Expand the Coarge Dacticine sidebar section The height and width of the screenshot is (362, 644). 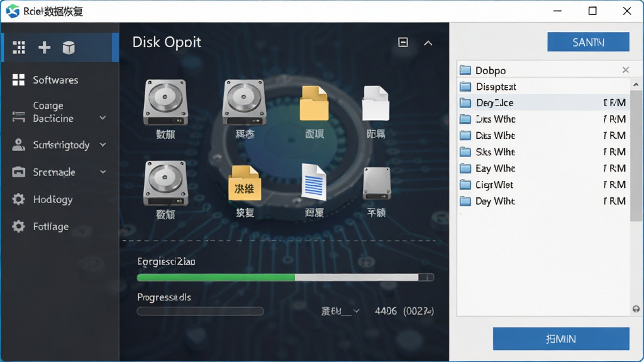pyautogui.click(x=103, y=118)
